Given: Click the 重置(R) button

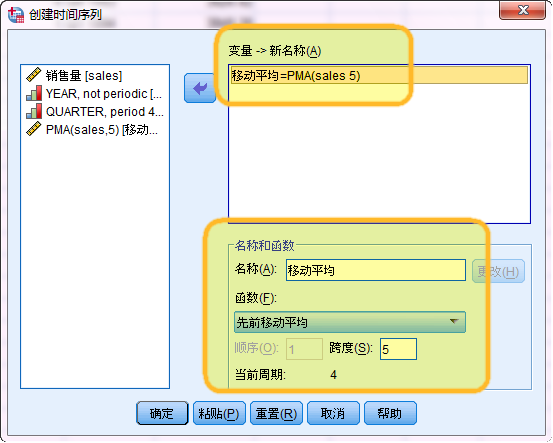Looking at the screenshot, I should pos(276,413).
